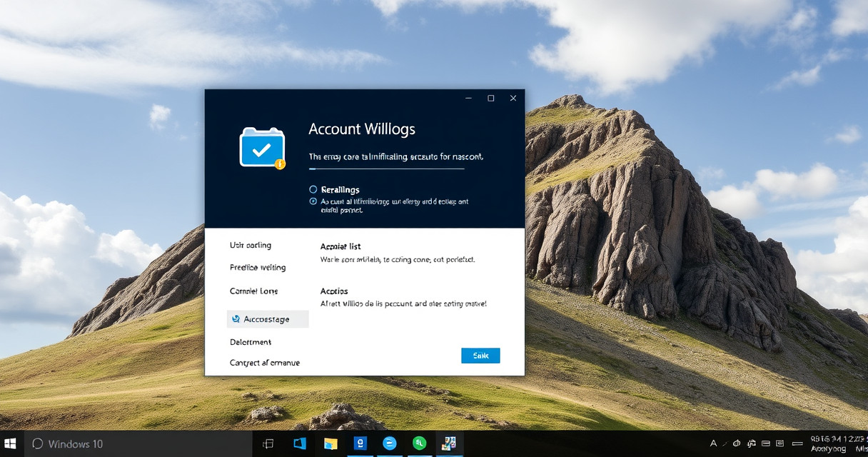
Task: Open the system tray clock
Action: [x=839, y=443]
